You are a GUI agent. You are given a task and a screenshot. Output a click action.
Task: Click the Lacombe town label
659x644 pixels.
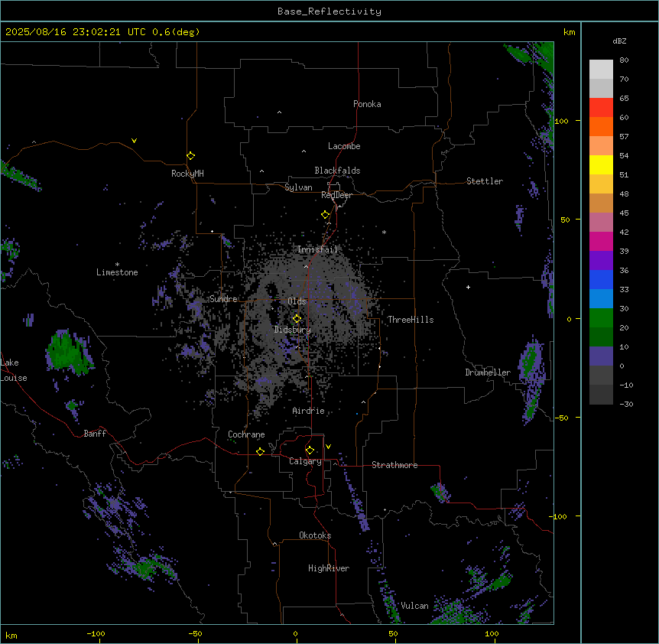point(344,146)
